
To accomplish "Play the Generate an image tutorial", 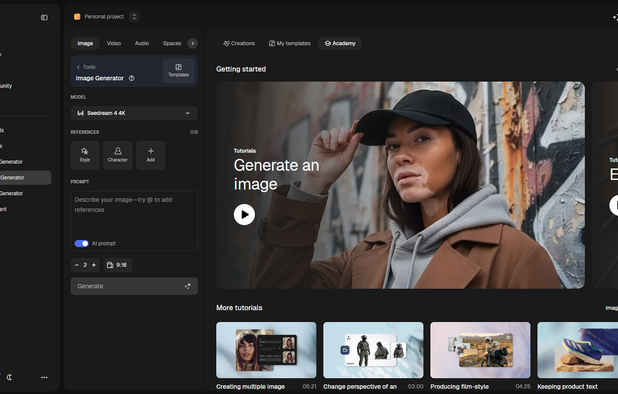I will 244,214.
